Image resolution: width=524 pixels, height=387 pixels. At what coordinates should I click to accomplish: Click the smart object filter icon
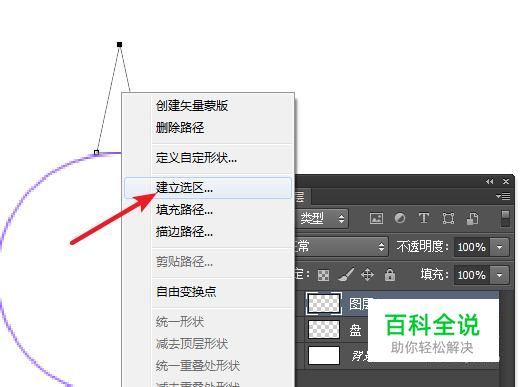(x=472, y=219)
